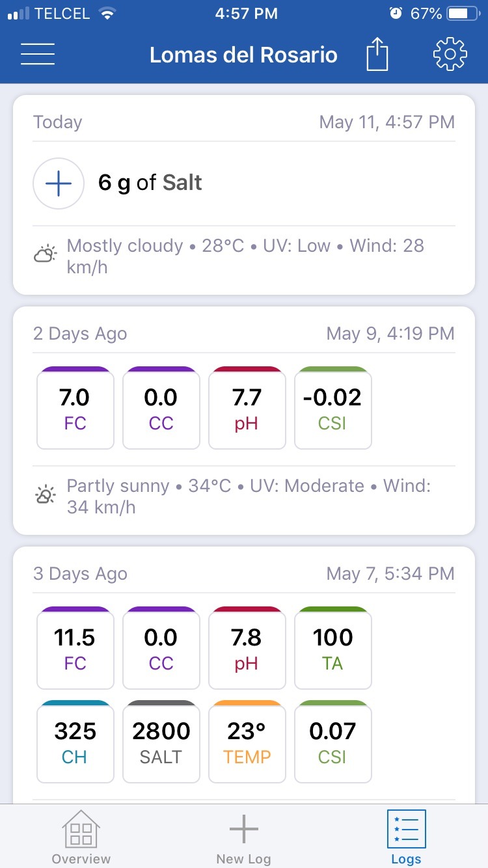Open the hamburger menu icon
The image size is (488, 868).
pos(38,54)
